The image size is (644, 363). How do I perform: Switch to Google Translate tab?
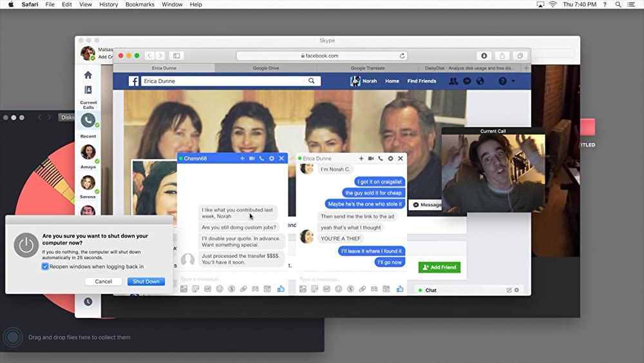[x=367, y=68]
